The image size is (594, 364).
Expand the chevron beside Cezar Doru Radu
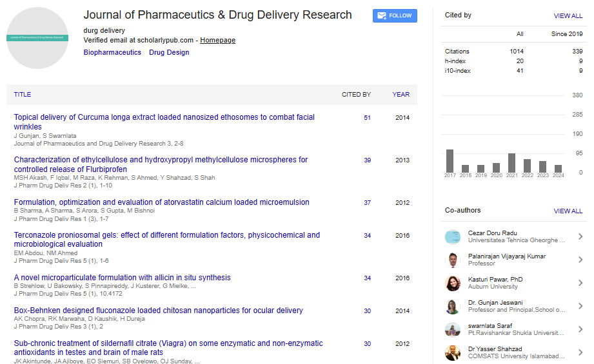580,236
